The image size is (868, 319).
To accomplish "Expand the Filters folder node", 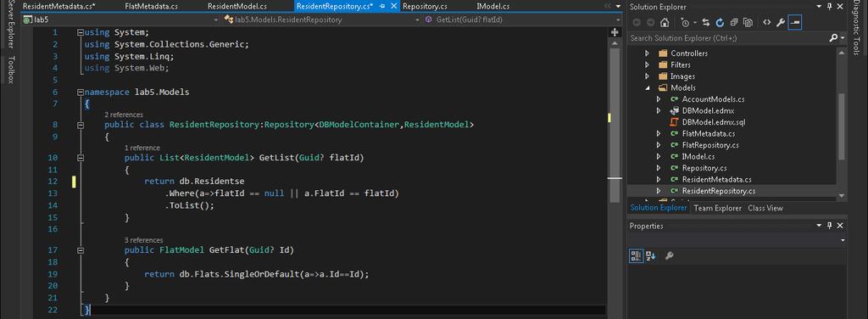I will (x=647, y=64).
